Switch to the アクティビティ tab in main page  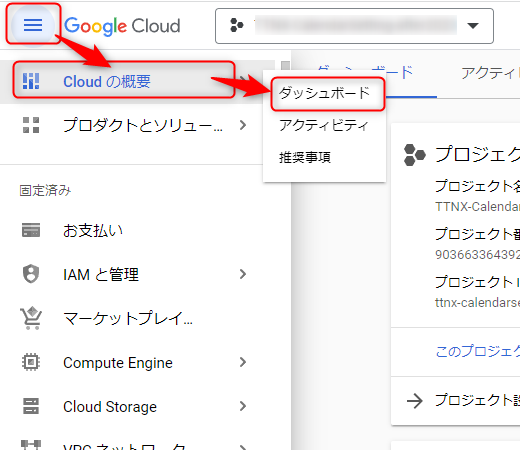[x=490, y=73]
